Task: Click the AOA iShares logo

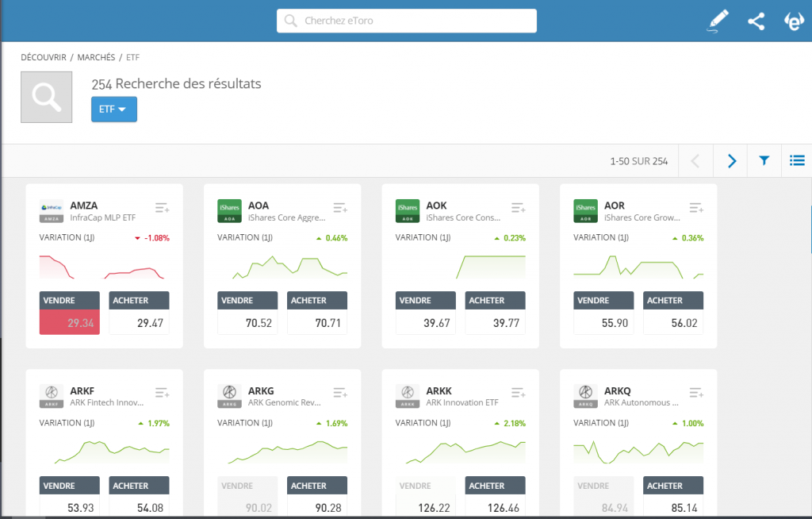Action: 229,211
